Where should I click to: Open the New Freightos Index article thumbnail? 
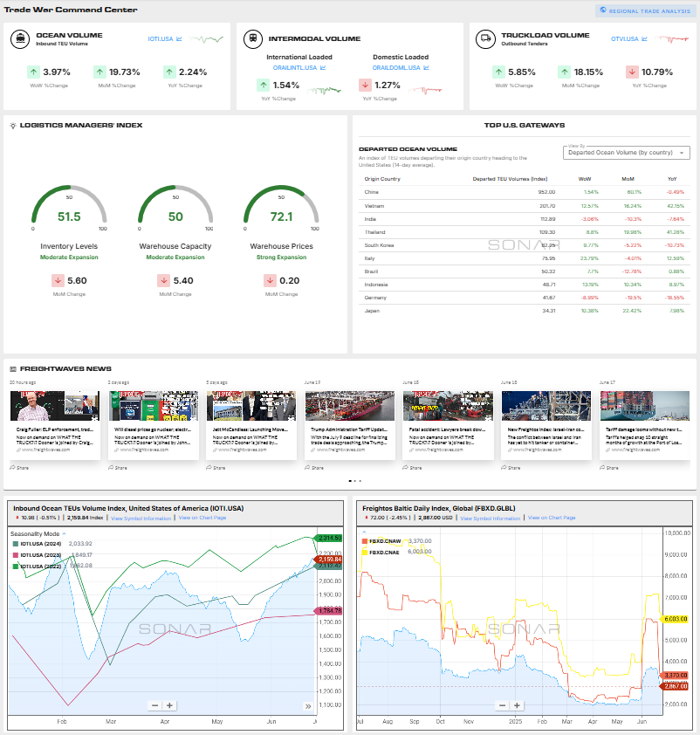(x=546, y=406)
